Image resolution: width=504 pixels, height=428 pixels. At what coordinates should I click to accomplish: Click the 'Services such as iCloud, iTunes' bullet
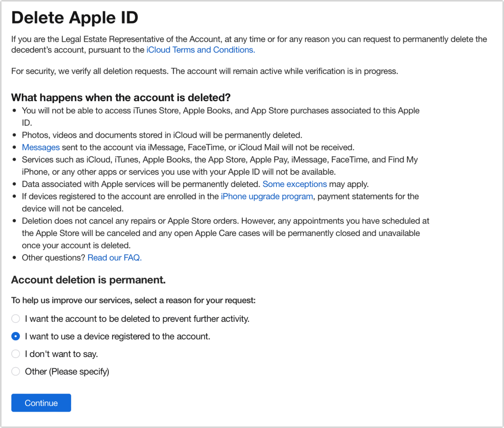(x=220, y=166)
